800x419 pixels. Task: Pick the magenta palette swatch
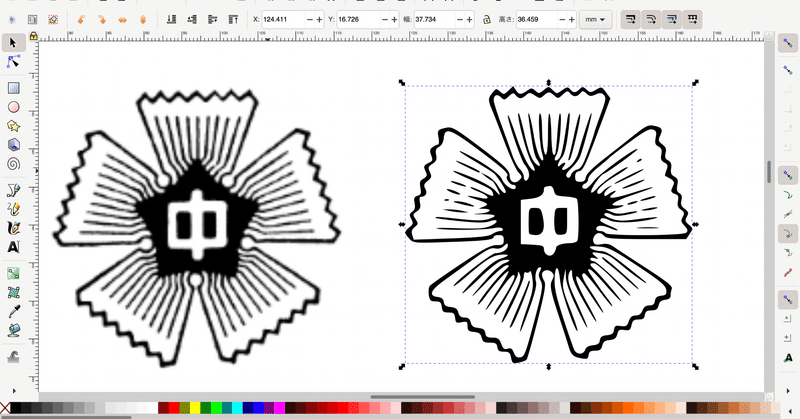coord(279,408)
